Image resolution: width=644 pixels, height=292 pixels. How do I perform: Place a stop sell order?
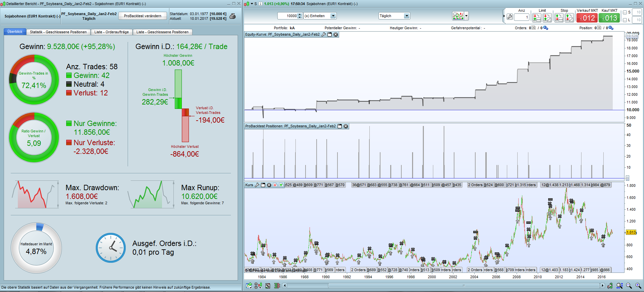(569, 17)
